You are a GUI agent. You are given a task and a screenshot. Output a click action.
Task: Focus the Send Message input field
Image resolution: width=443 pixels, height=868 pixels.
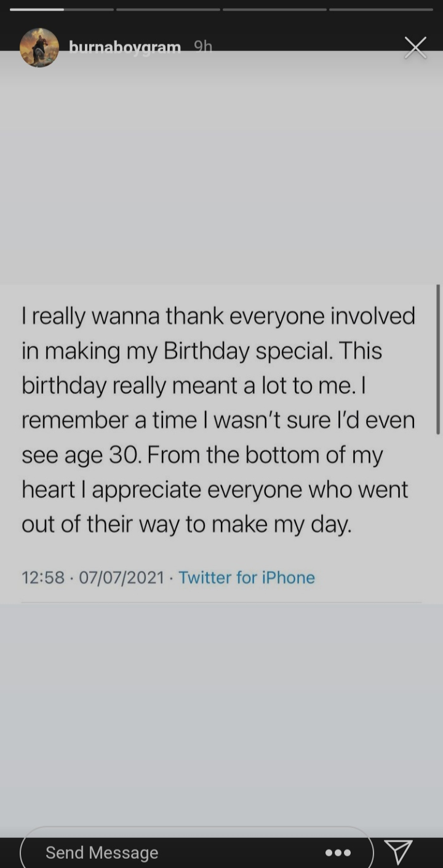point(172,853)
